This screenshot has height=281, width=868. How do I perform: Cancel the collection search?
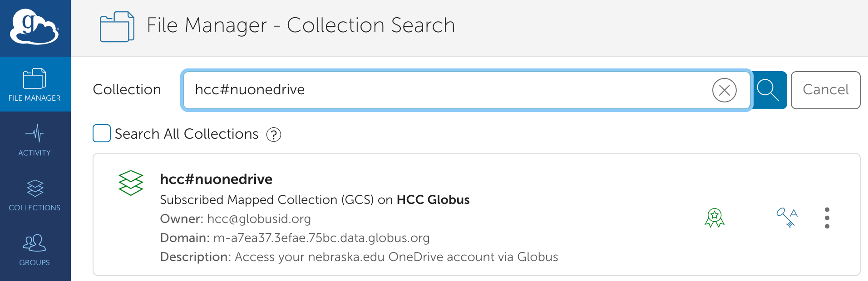coord(825,90)
